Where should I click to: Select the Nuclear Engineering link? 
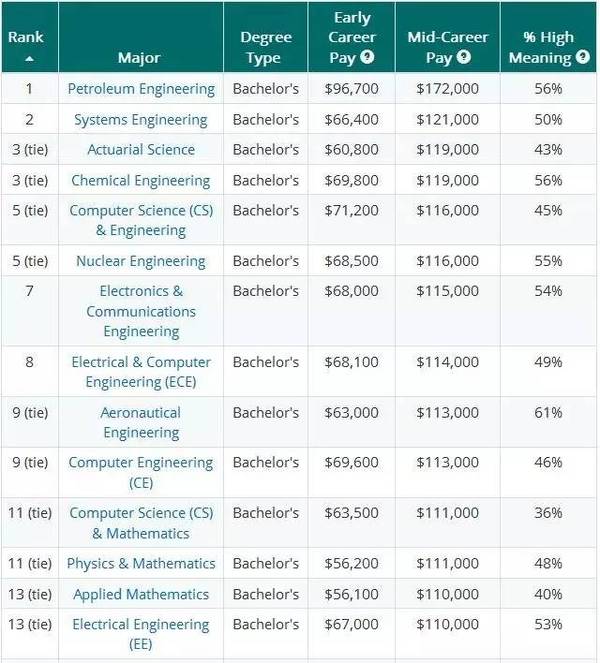point(140,261)
